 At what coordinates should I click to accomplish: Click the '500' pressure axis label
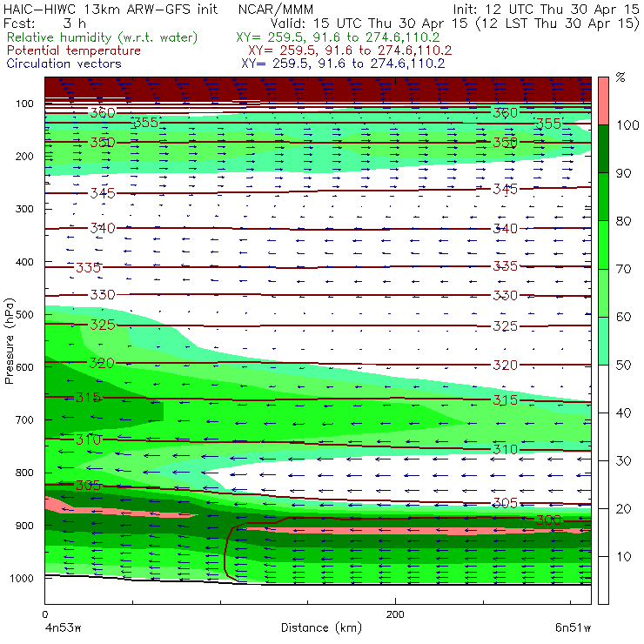24,315
